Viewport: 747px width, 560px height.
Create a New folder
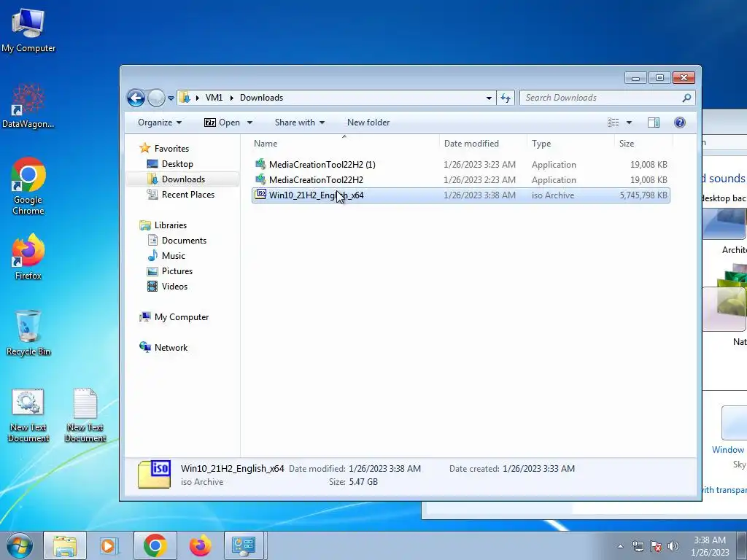coord(368,122)
